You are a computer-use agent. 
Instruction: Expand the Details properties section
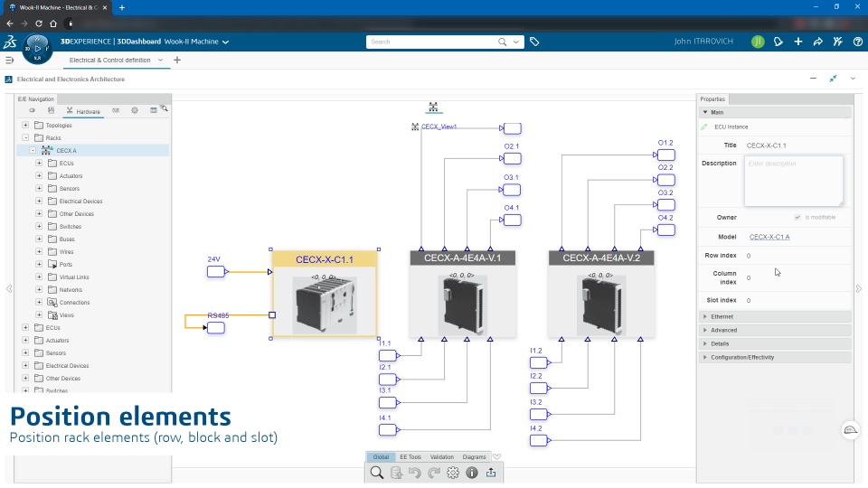coord(704,343)
